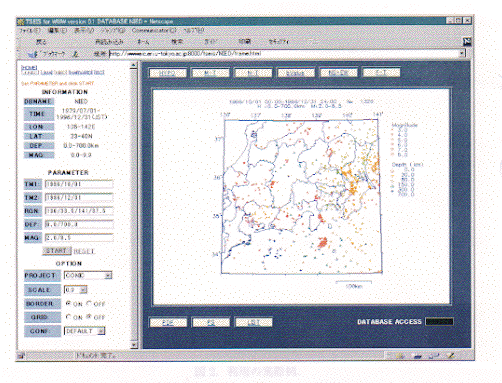Open the Communicator menu
The width and height of the screenshot is (502, 383).
click(x=154, y=30)
